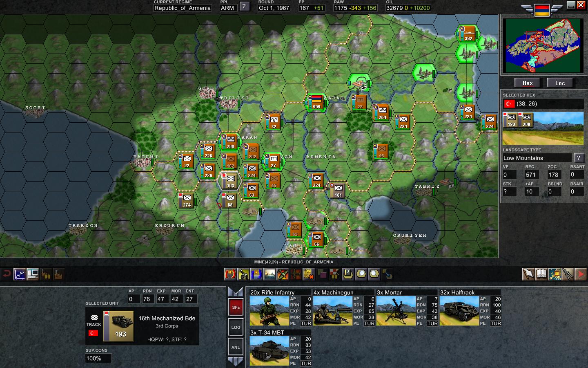The width and height of the screenshot is (588, 368).
Task: Select the green airplane air strike icon
Action: coord(283,274)
